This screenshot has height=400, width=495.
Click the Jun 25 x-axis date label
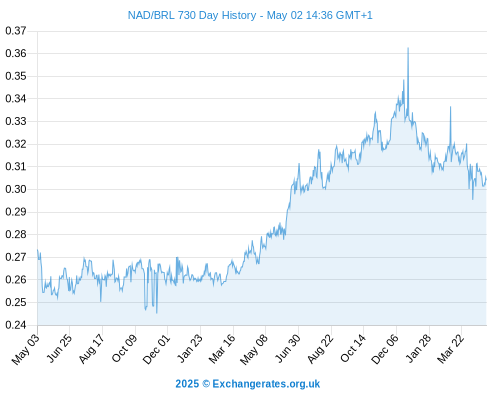tap(59, 348)
